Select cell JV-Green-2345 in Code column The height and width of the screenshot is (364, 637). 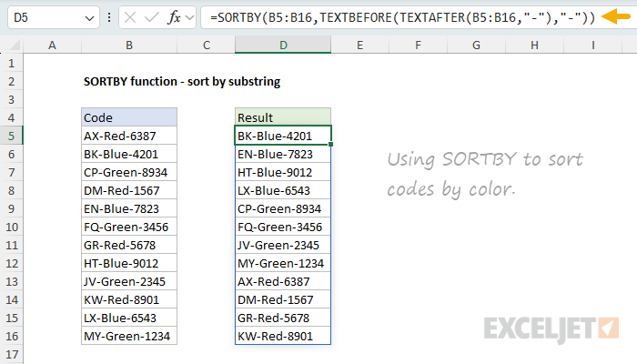[129, 281]
